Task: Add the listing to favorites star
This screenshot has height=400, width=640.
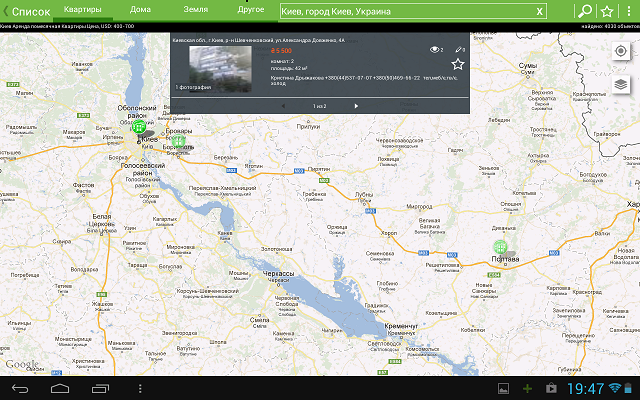Action: (458, 64)
